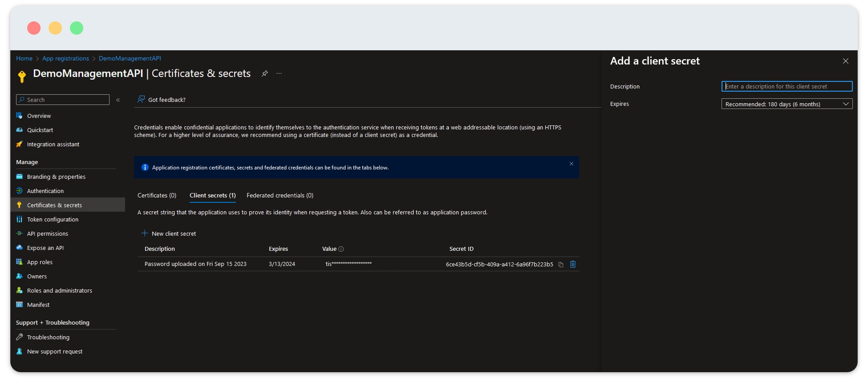Open Integration assistant in sidebar
This screenshot has height=378, width=868.
coord(53,144)
